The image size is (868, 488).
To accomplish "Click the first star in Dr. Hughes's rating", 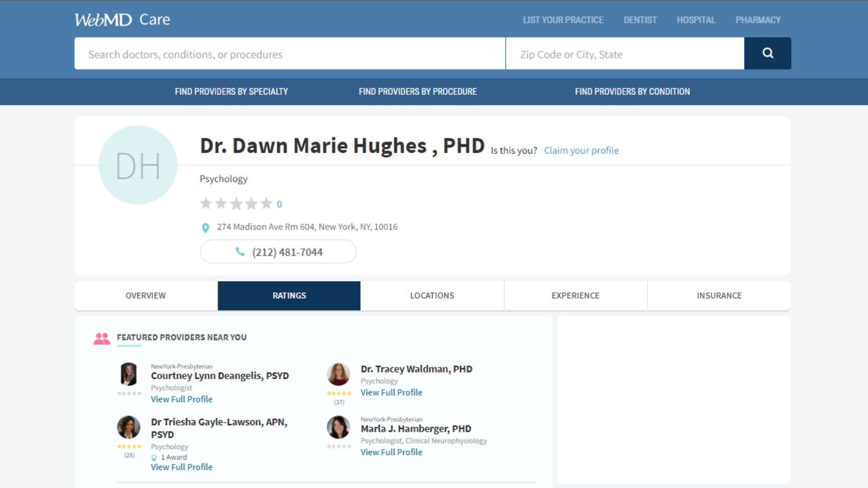I will 206,203.
